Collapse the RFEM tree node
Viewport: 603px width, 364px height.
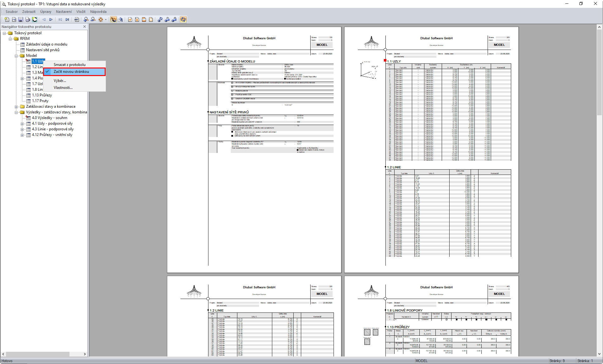(x=10, y=39)
